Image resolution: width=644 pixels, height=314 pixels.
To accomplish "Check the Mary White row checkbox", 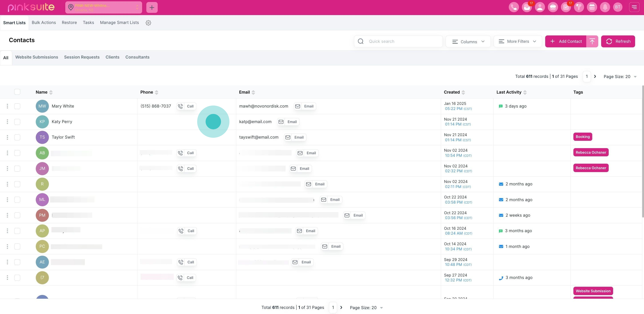I will [x=17, y=106].
